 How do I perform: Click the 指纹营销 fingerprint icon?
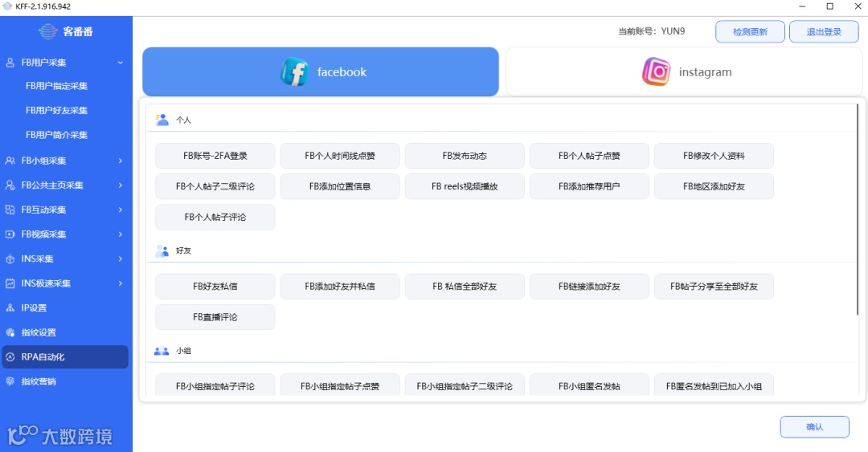(x=10, y=381)
